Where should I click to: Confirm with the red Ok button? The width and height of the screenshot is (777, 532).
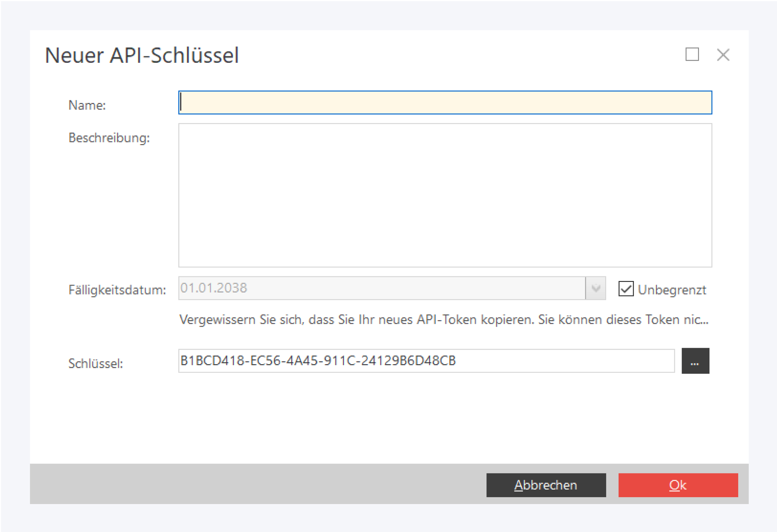[x=678, y=485]
